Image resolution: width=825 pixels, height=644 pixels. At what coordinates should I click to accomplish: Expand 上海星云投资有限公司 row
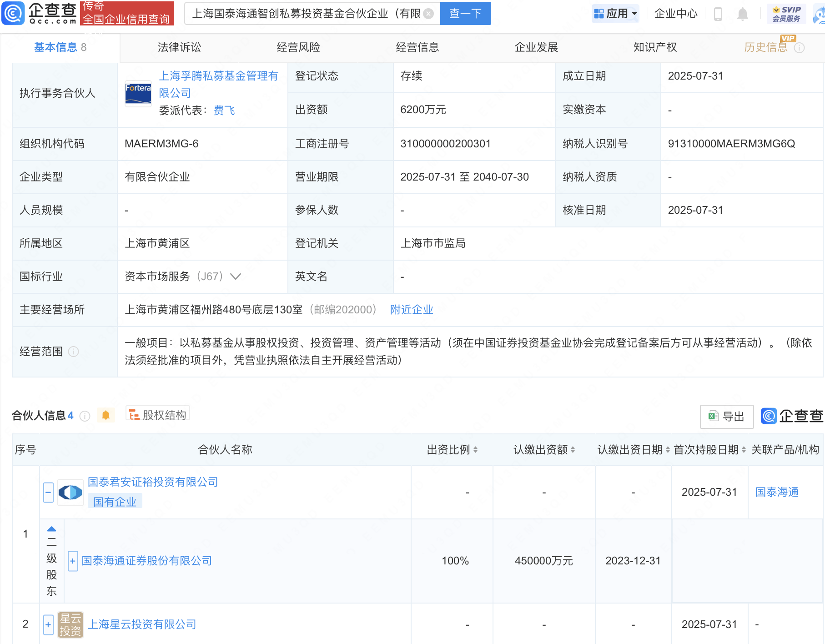coord(49,624)
